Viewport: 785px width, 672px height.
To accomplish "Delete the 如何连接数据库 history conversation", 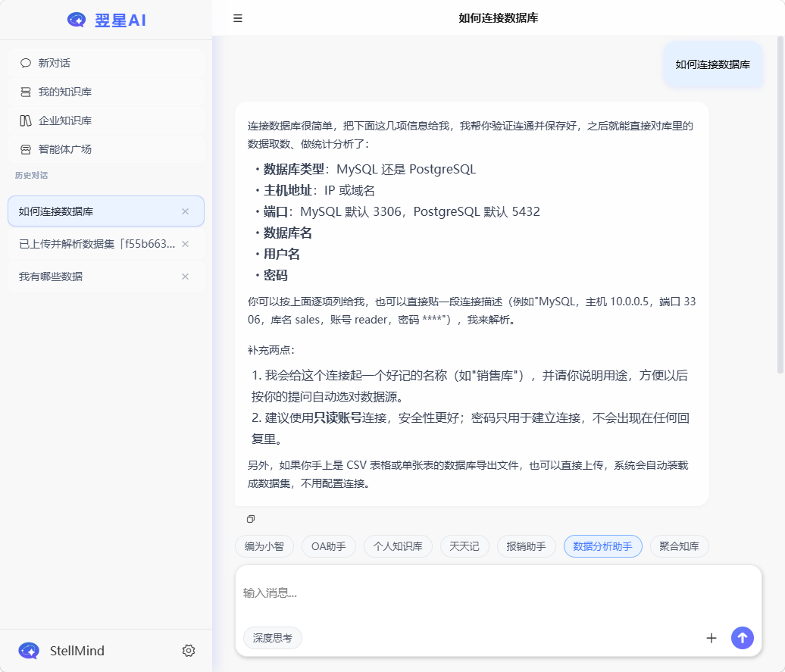I will [185, 211].
